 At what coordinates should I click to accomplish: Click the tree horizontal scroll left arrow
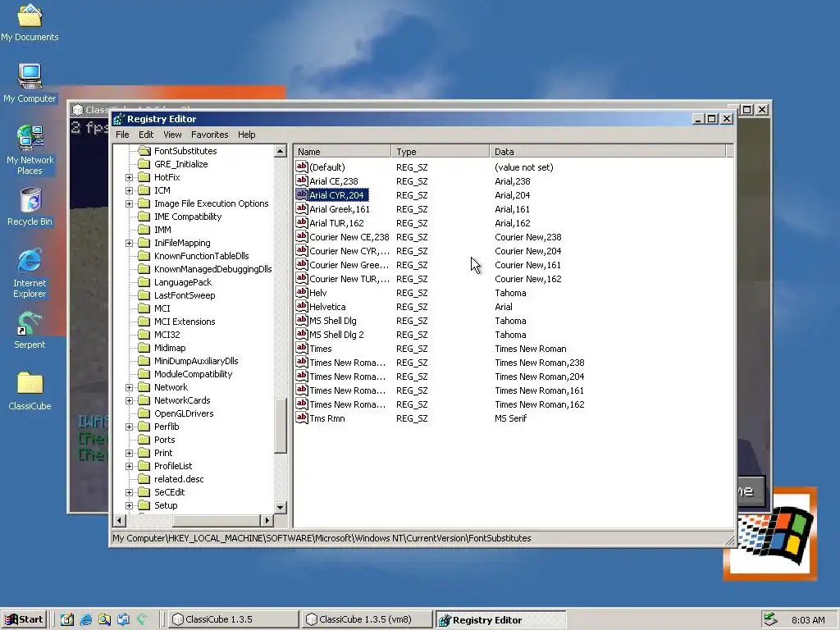pos(120,519)
